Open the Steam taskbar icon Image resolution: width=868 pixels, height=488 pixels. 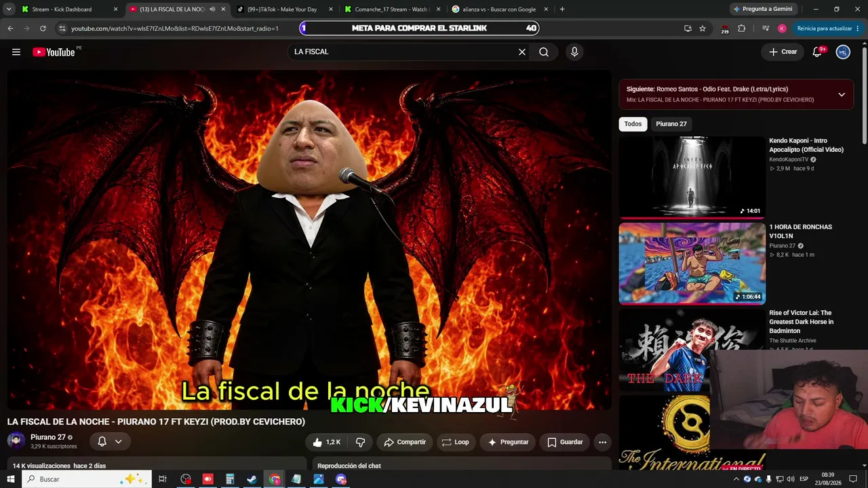pyautogui.click(x=252, y=479)
